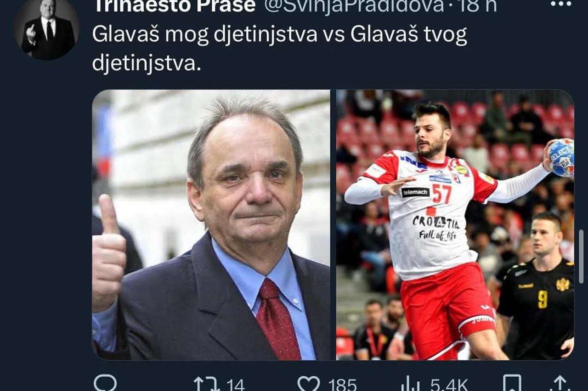View analytics via bar chart icon
Viewport: 588px width, 391px height.
(x=411, y=384)
